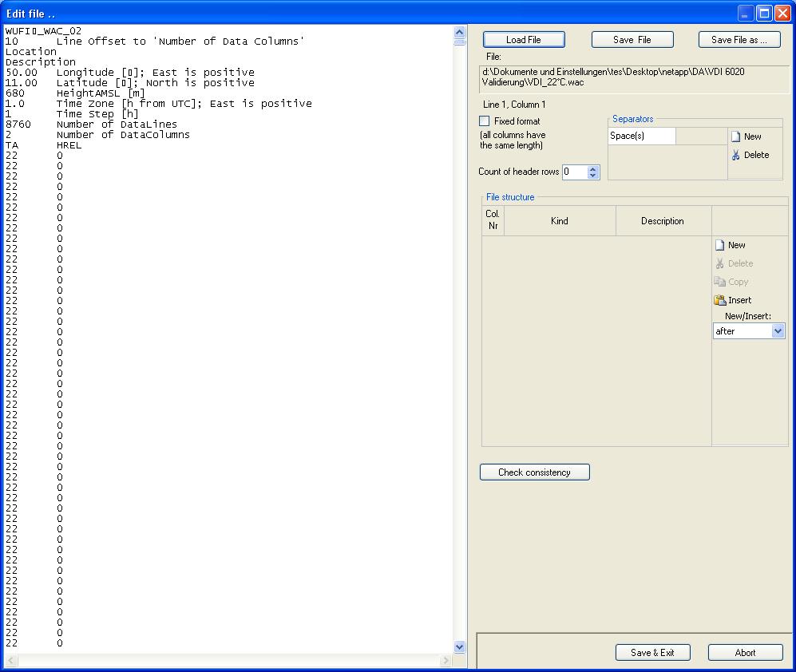Close the Edit file window
The image size is (796, 672).
tap(782, 14)
